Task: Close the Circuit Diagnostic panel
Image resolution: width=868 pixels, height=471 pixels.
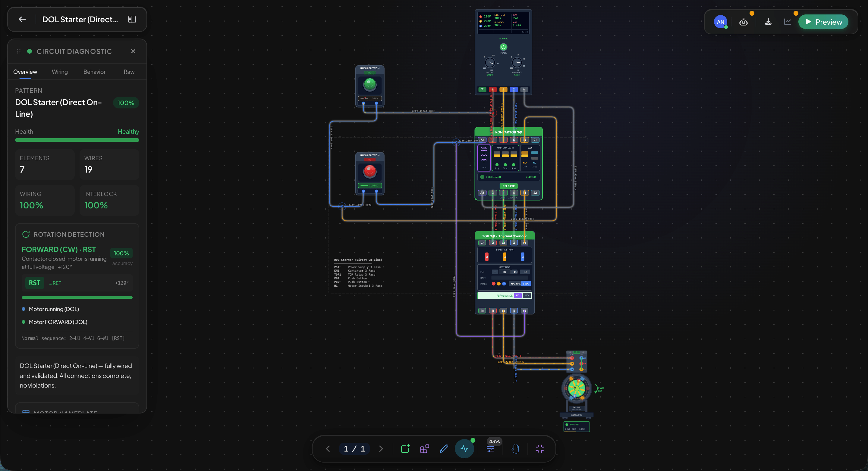Action: 133,51
